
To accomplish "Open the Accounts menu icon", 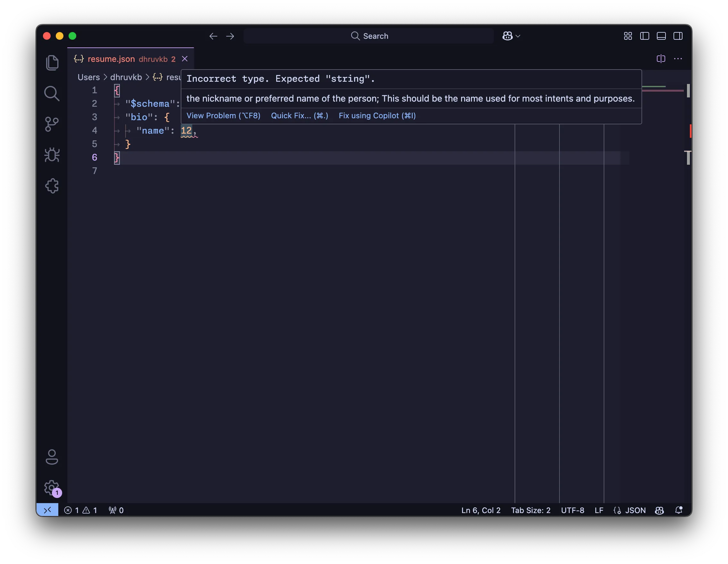I will point(52,457).
